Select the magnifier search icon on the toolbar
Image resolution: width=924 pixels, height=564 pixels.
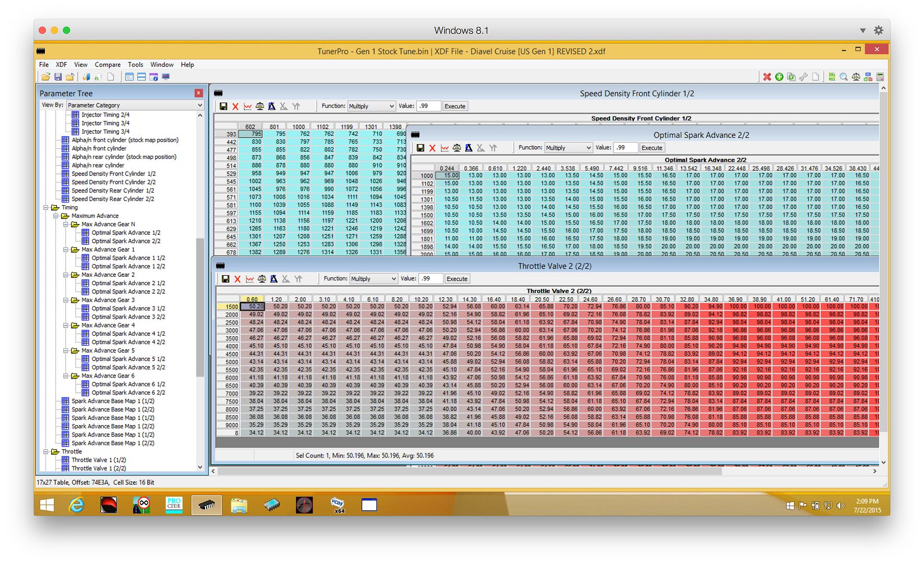843,76
